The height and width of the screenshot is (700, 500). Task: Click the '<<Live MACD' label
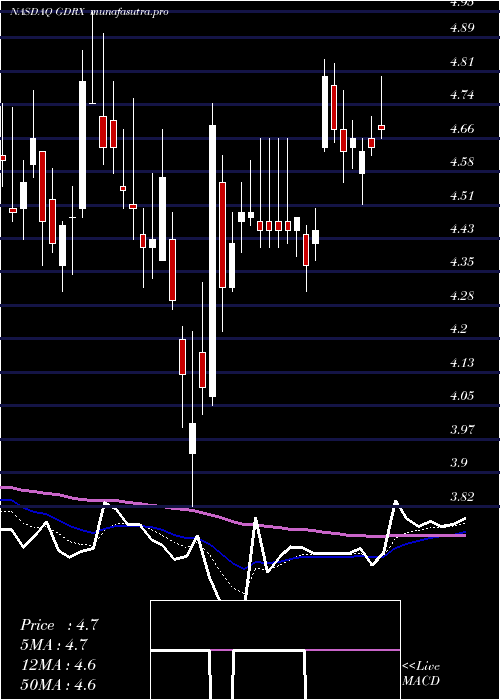(x=421, y=674)
